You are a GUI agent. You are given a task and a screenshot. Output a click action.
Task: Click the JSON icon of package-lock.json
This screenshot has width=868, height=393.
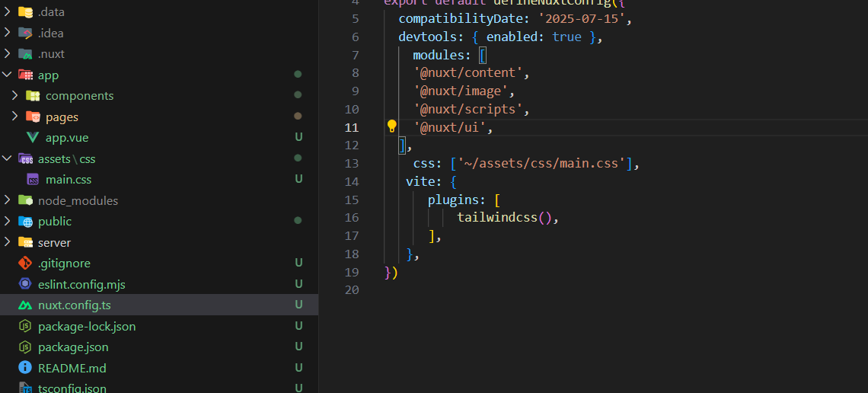click(25, 326)
